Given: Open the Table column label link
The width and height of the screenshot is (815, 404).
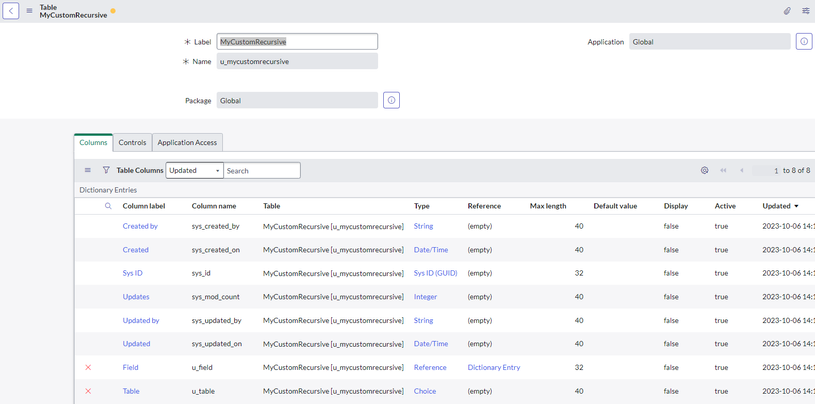Looking at the screenshot, I should [131, 391].
